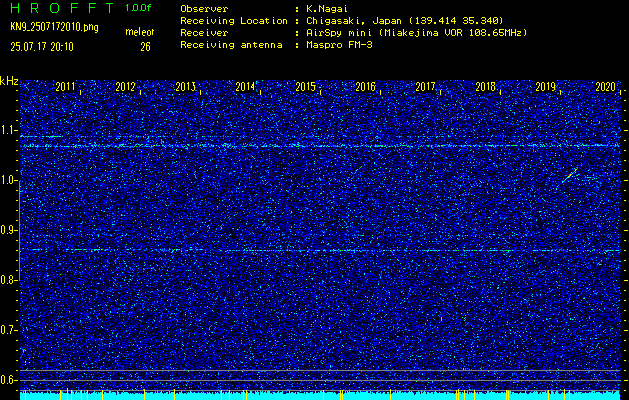Click the 2014 time marker
Screen dimensions: 629x400
pyautogui.click(x=245, y=87)
